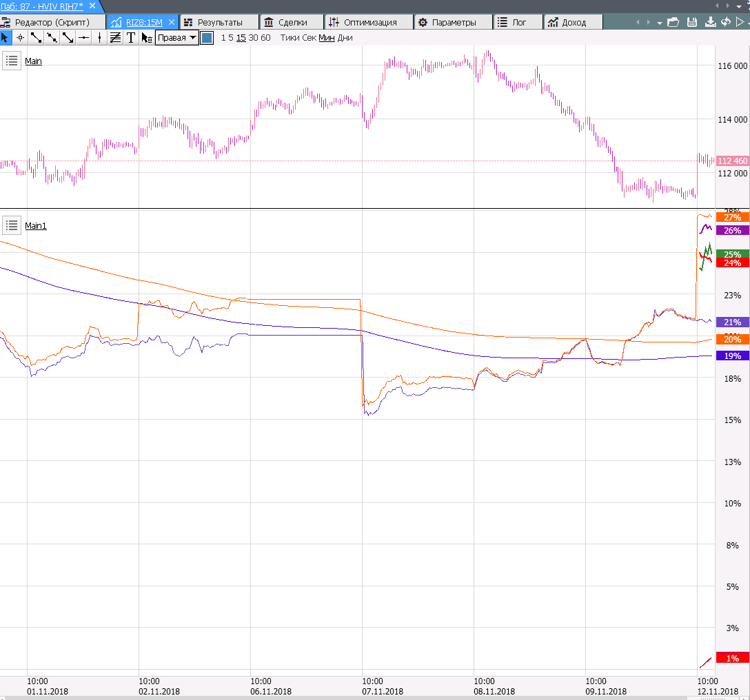Open the Оптимизация tab

370,22
